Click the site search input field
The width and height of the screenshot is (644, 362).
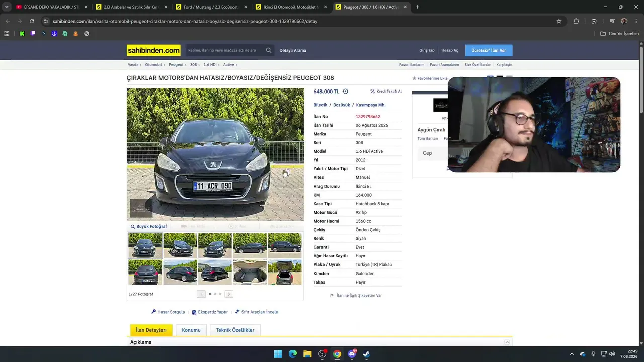(224, 50)
